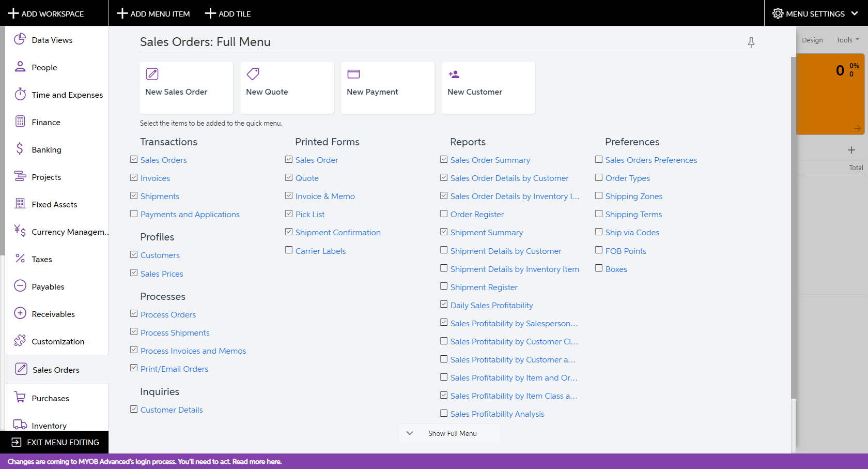
Task: Click Add Menu Item in top bar
Action: [153, 13]
